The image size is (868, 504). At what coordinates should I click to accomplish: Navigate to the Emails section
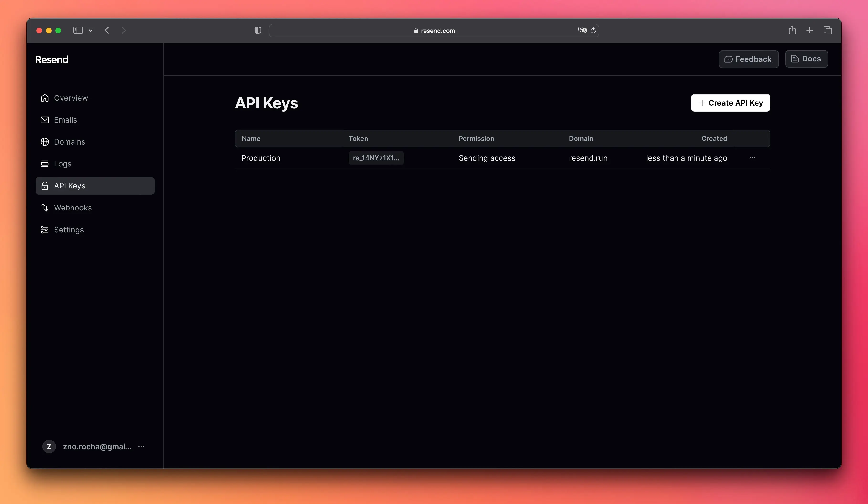coord(65,120)
